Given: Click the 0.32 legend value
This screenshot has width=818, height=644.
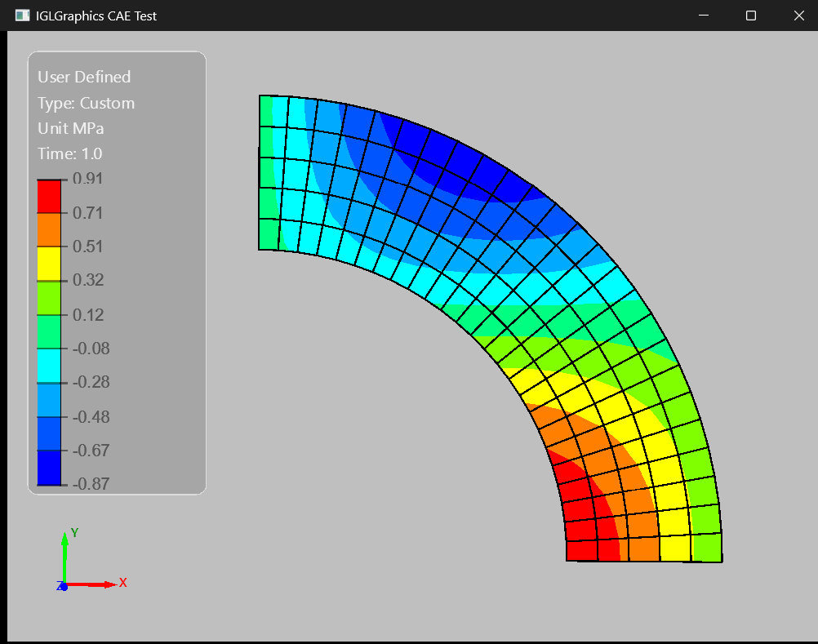Looking at the screenshot, I should pyautogui.click(x=88, y=280).
